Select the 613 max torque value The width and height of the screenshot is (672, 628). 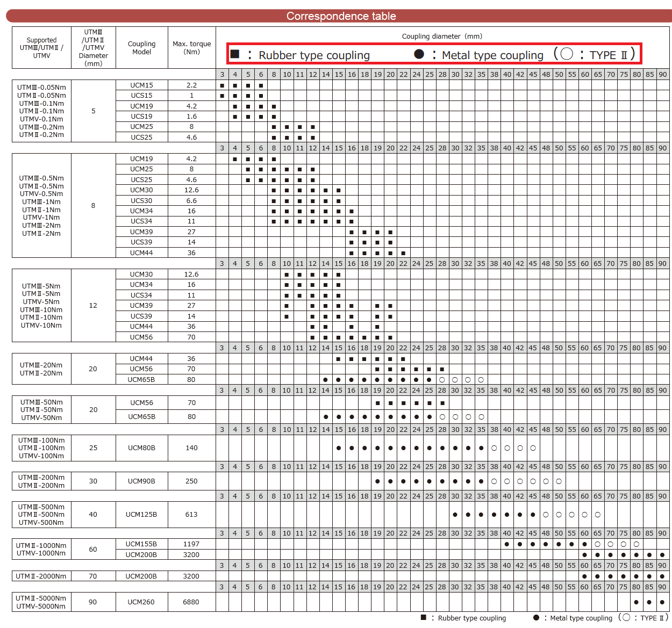191,515
